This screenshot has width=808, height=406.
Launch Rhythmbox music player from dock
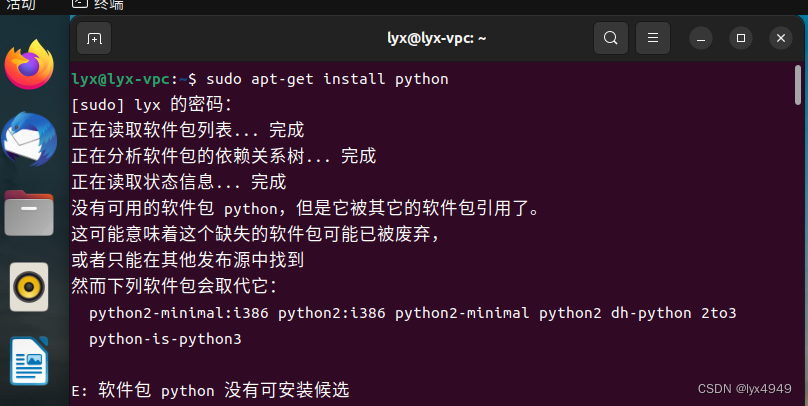(29, 287)
